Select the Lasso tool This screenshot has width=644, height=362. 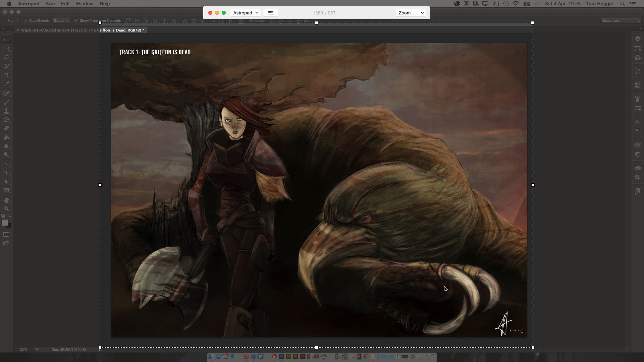tap(6, 58)
